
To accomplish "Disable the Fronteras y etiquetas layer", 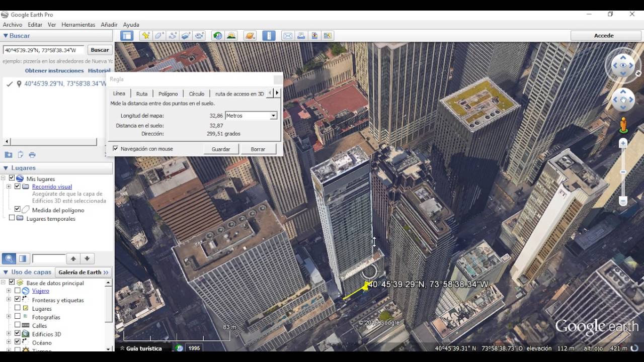I will pos(18,299).
